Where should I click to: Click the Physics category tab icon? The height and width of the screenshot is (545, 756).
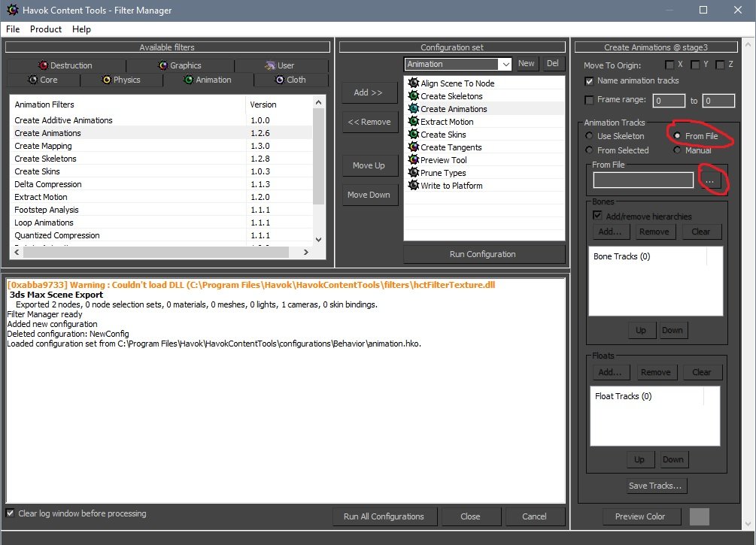point(107,80)
